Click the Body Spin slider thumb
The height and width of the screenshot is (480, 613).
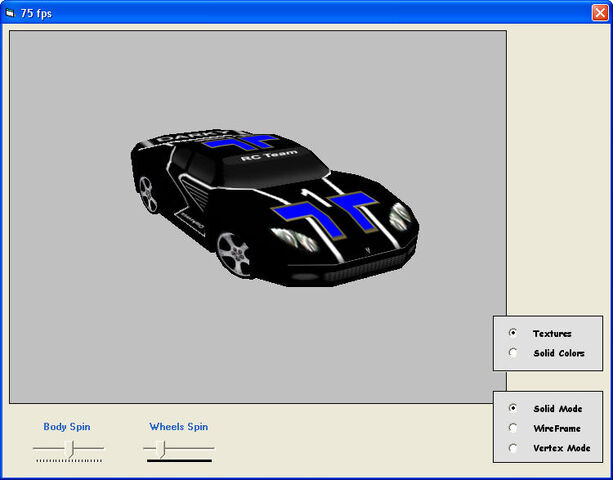pyautogui.click(x=69, y=449)
